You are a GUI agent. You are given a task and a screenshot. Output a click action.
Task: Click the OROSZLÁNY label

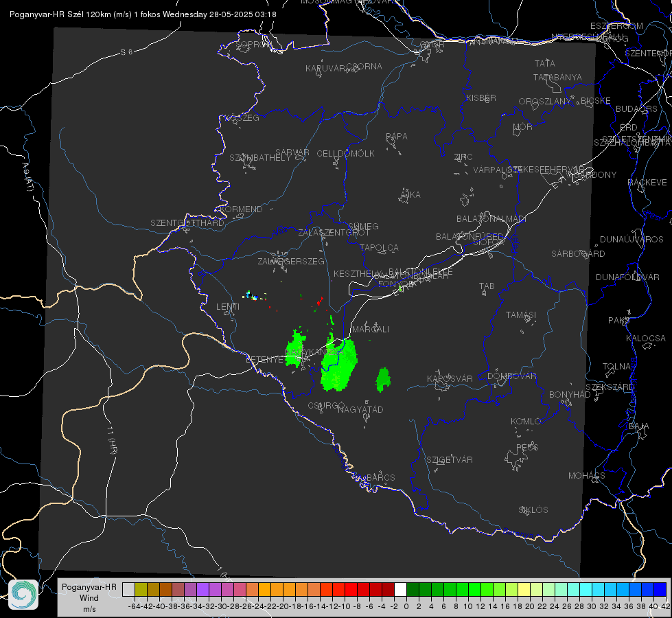tap(545, 102)
